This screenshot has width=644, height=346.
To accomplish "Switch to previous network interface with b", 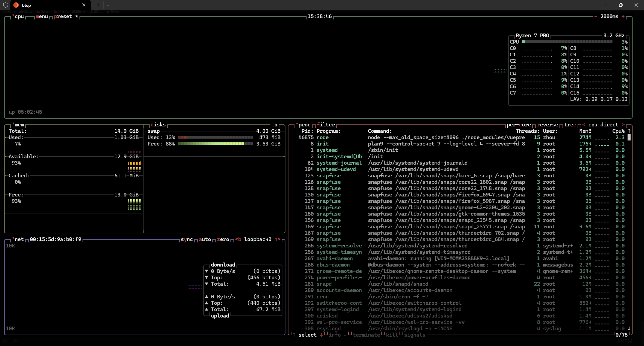I will coord(238,239).
